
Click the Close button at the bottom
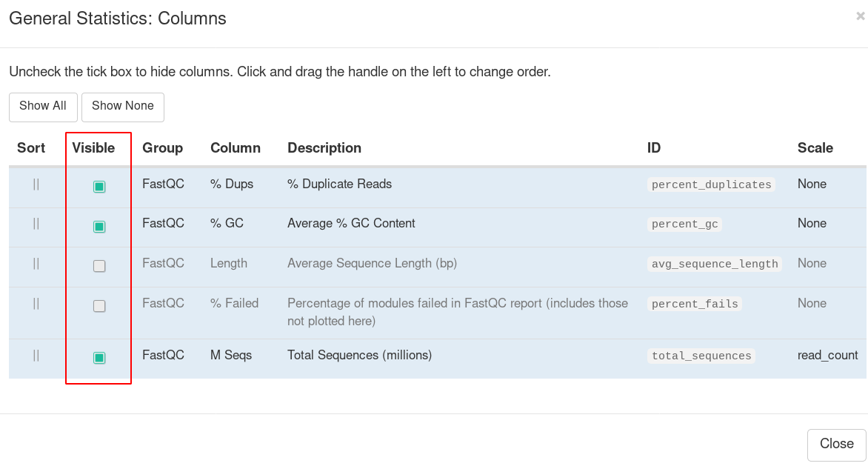click(836, 444)
